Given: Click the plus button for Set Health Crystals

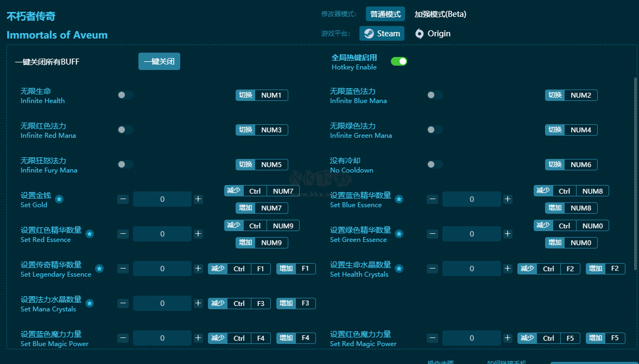Looking at the screenshot, I should pos(508,269).
